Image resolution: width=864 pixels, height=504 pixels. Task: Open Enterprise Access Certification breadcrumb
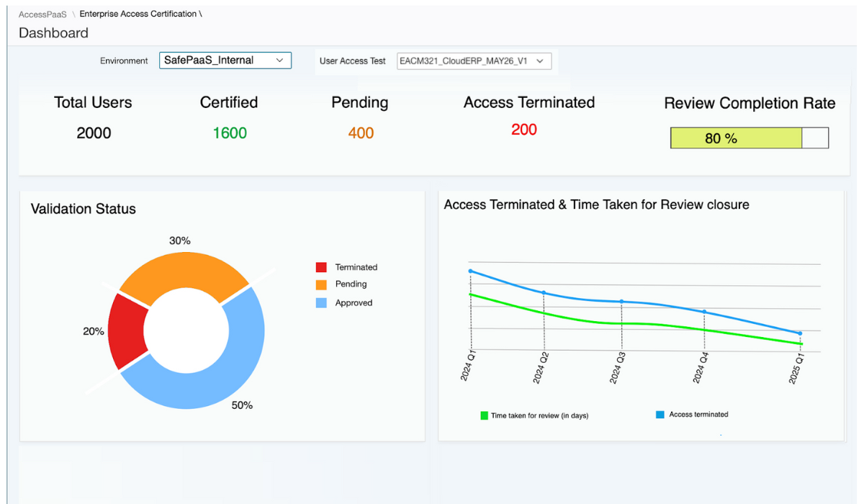138,14
